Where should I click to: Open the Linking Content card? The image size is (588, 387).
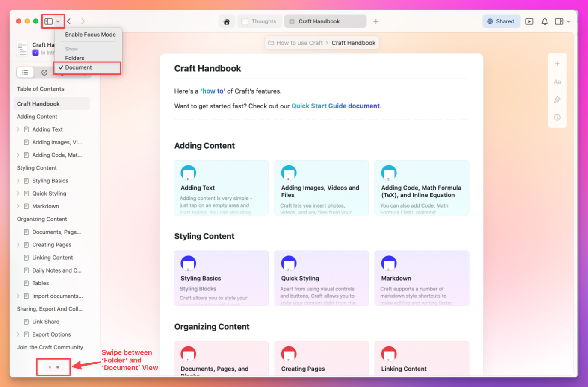click(x=422, y=359)
